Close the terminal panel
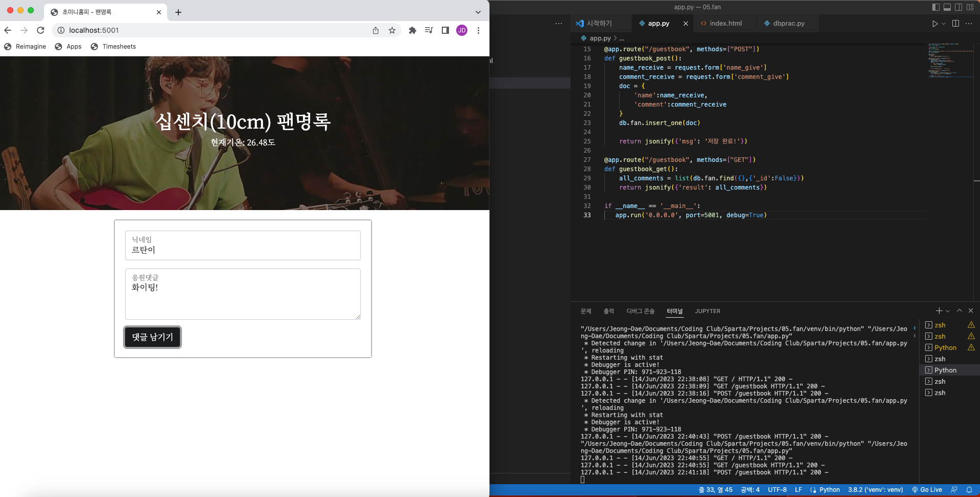Screen dimensions: 980x497 [971, 311]
